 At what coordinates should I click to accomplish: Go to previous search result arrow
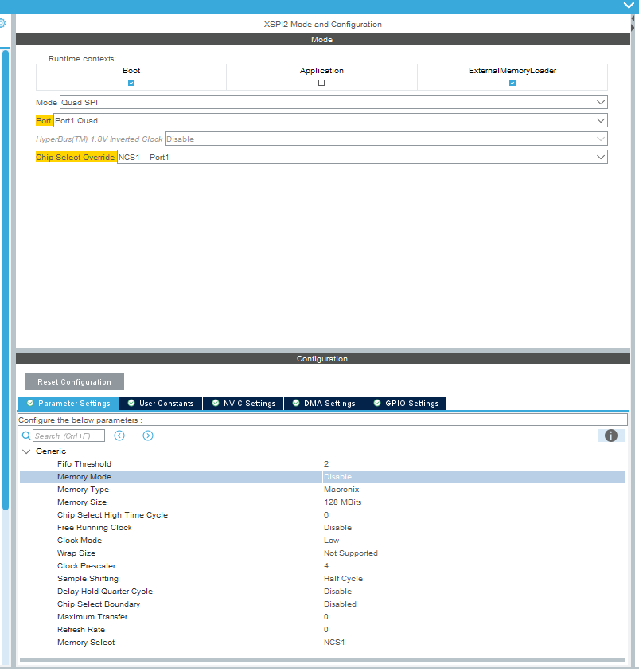[119, 436]
